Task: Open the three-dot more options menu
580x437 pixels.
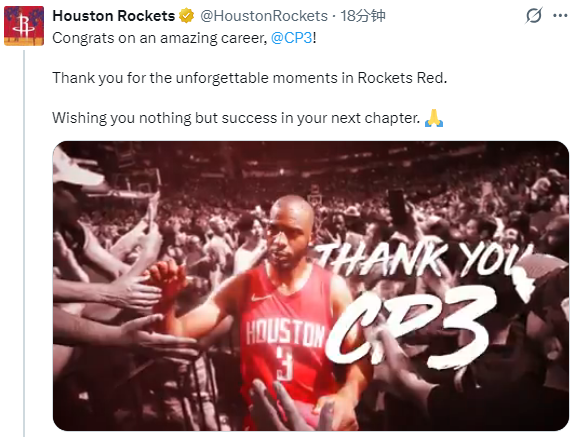Action: (560, 16)
